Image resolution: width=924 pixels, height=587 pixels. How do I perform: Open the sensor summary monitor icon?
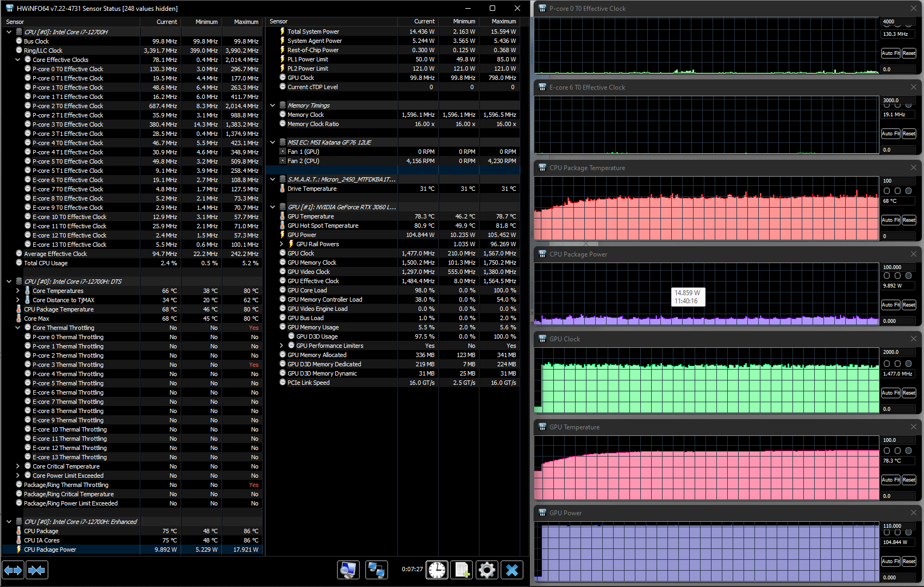tap(348, 570)
